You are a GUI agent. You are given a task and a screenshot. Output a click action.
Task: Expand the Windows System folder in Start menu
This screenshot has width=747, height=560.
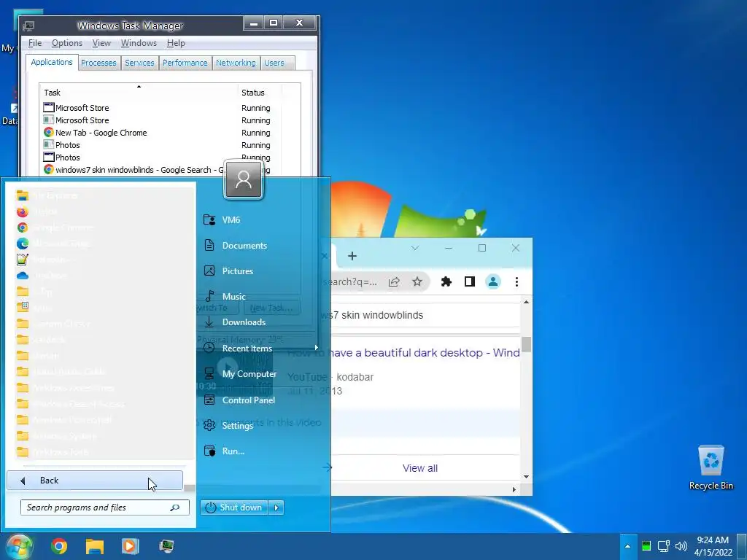(x=56, y=436)
